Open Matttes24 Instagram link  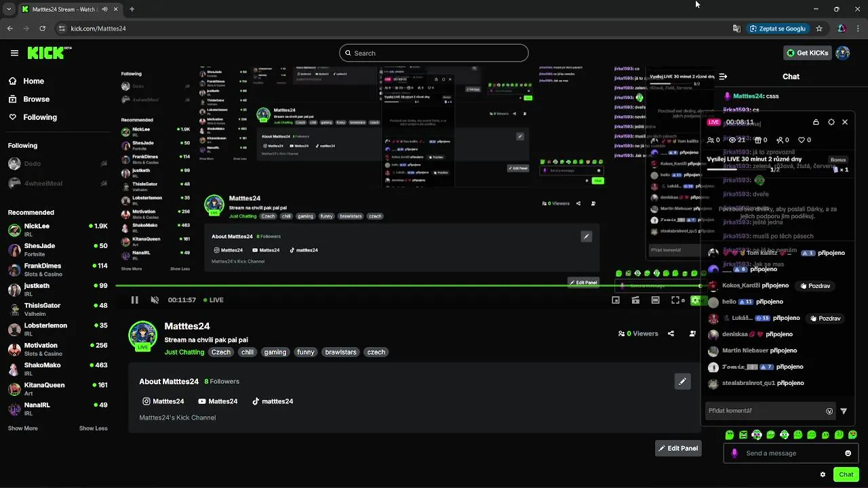point(163,401)
